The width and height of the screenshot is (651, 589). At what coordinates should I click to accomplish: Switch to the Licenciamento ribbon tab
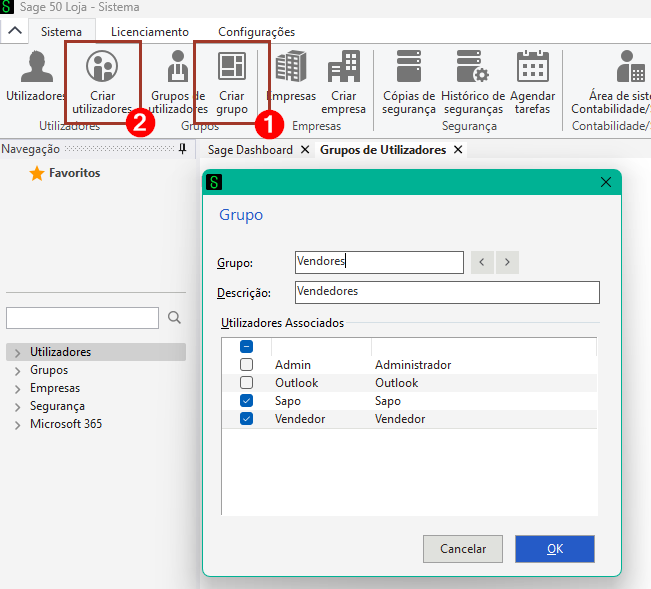(149, 32)
